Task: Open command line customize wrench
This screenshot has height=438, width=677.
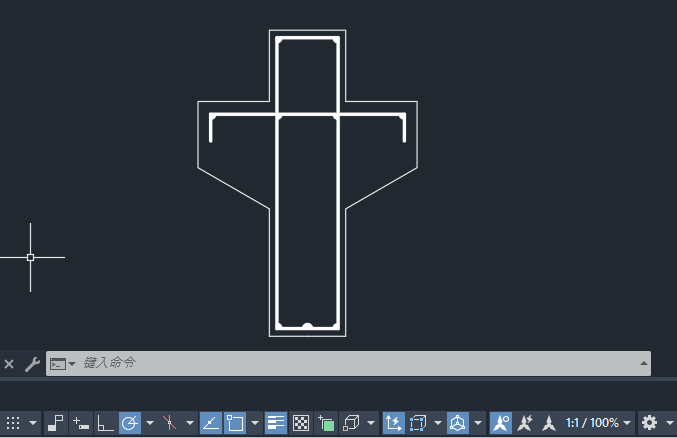Action: 32,364
